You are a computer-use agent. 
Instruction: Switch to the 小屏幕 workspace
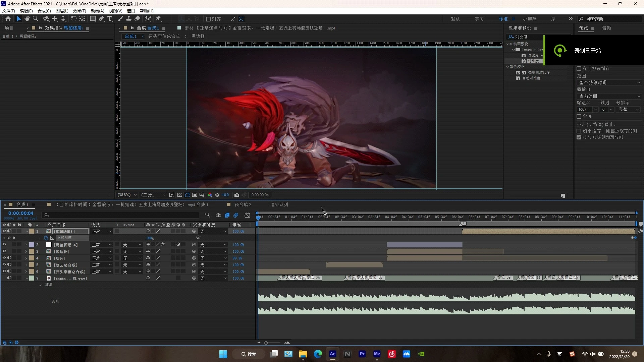[530, 19]
